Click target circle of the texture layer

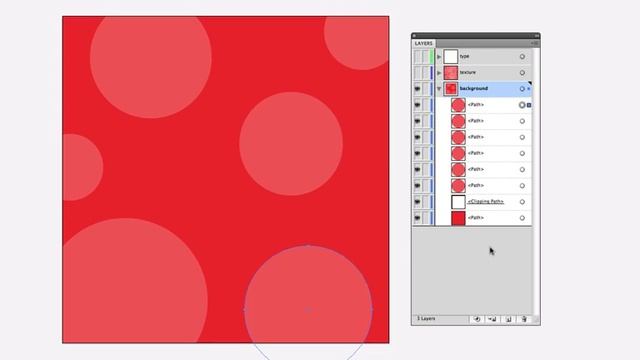click(522, 73)
